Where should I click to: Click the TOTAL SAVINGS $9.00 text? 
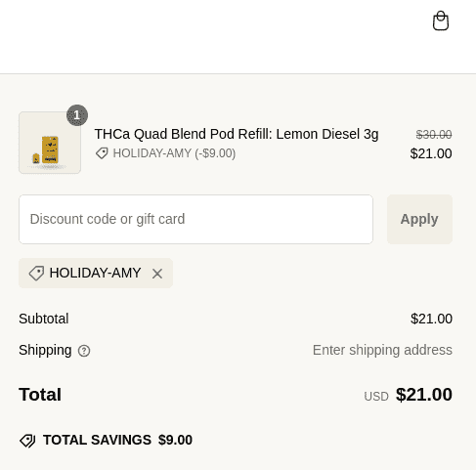[117, 440]
